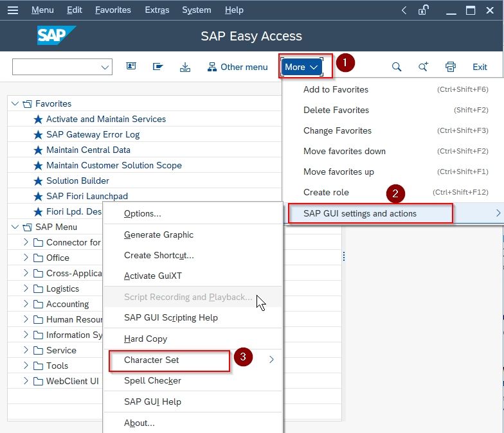Click the Office folder icon
504x433 pixels.
click(x=38, y=258)
